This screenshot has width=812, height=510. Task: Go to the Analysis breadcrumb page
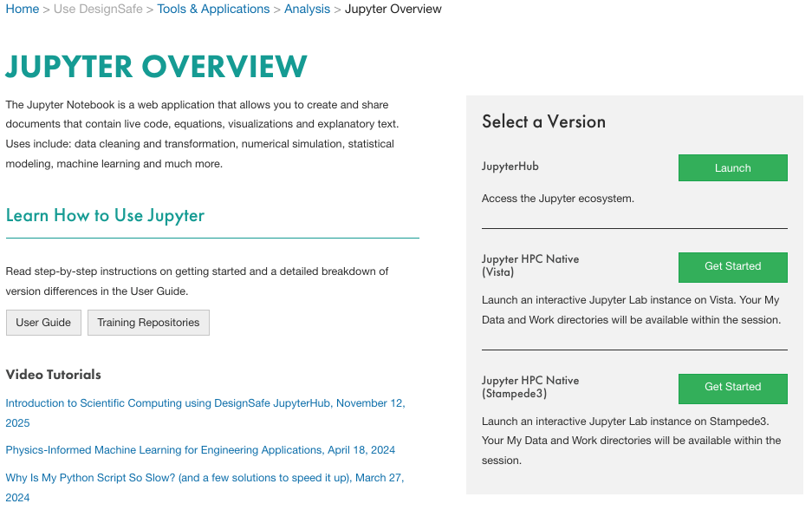[x=307, y=9]
